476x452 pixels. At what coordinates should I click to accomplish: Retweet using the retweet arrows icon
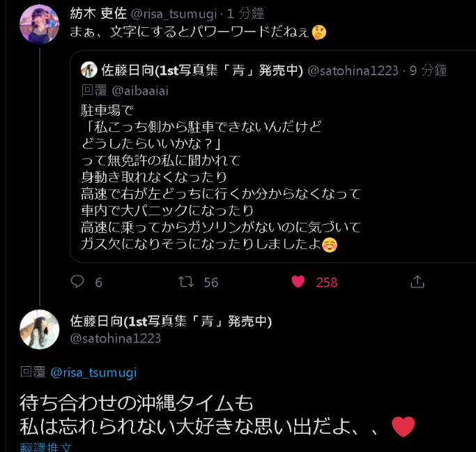pyautogui.click(x=185, y=281)
